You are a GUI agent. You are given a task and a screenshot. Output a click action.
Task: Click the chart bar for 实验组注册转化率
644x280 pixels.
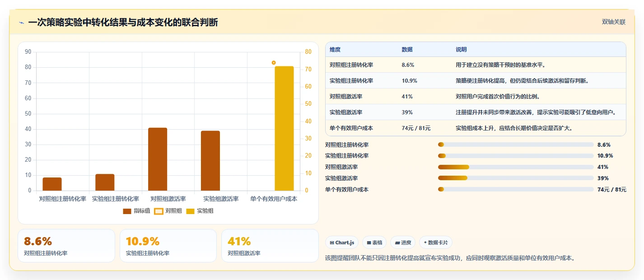click(105, 182)
